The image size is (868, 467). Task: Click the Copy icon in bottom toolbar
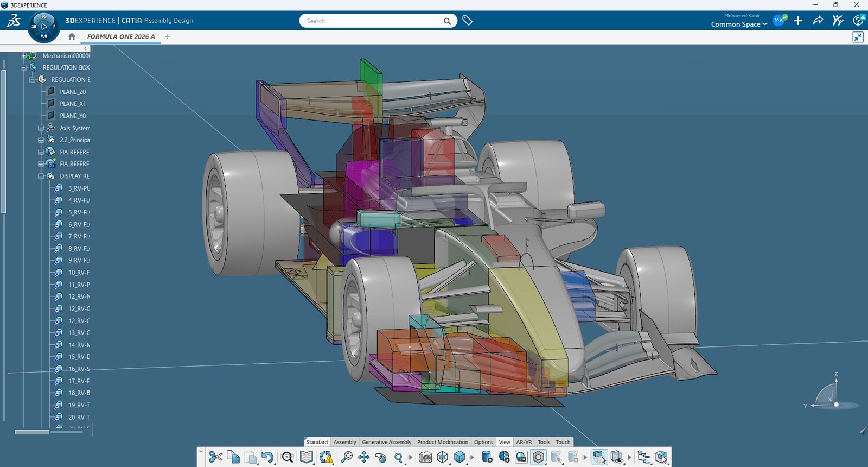coord(233,457)
